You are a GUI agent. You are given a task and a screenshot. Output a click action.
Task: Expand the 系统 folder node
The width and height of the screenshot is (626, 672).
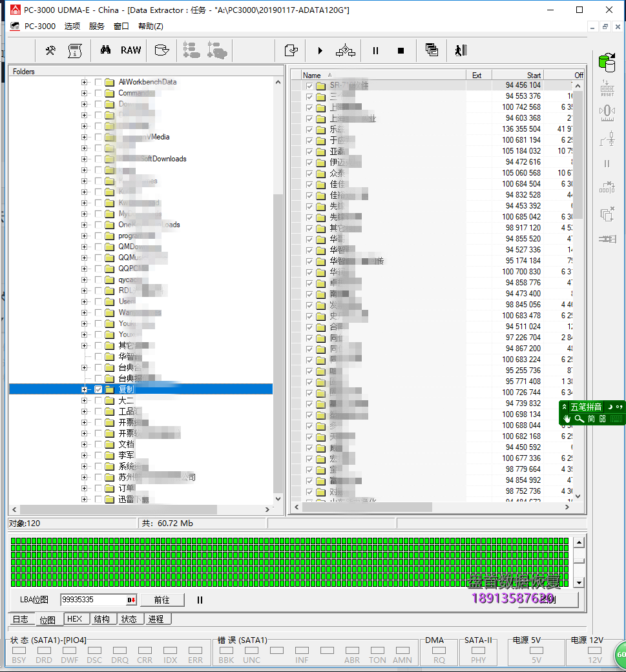(x=85, y=465)
